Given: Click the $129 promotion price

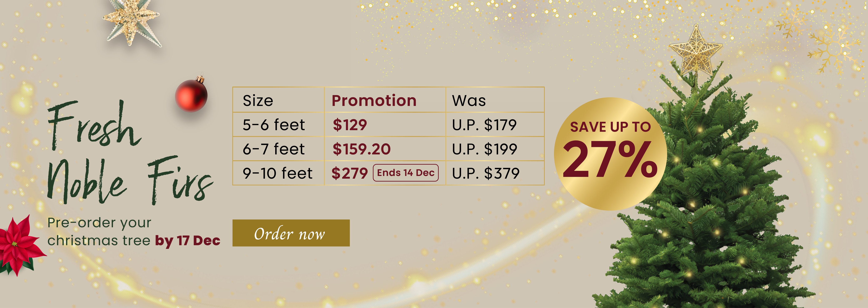Looking at the screenshot, I should pos(350,125).
